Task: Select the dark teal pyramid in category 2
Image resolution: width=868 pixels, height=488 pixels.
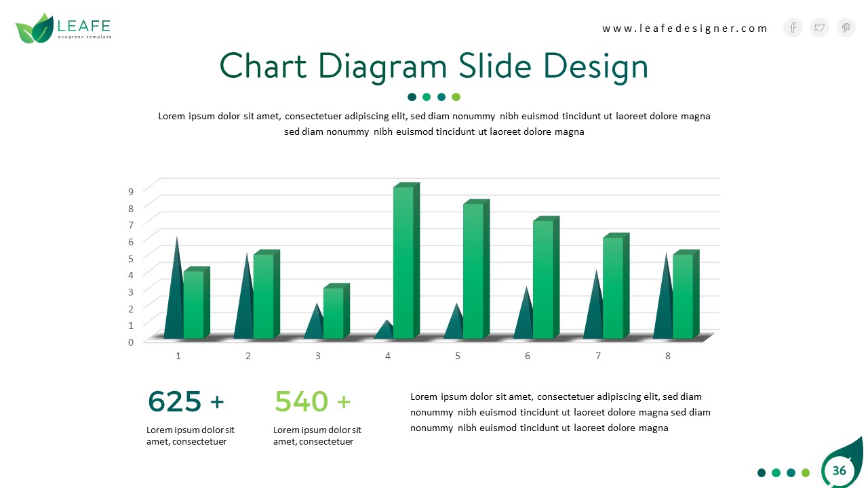Action: 245,305
